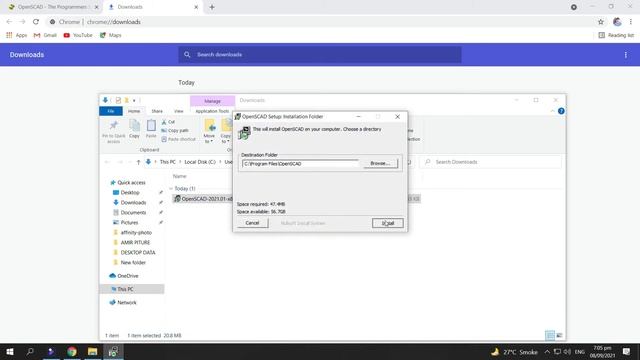
Task: Click Paste shortcut in the Clipboard group
Action: coord(178,139)
